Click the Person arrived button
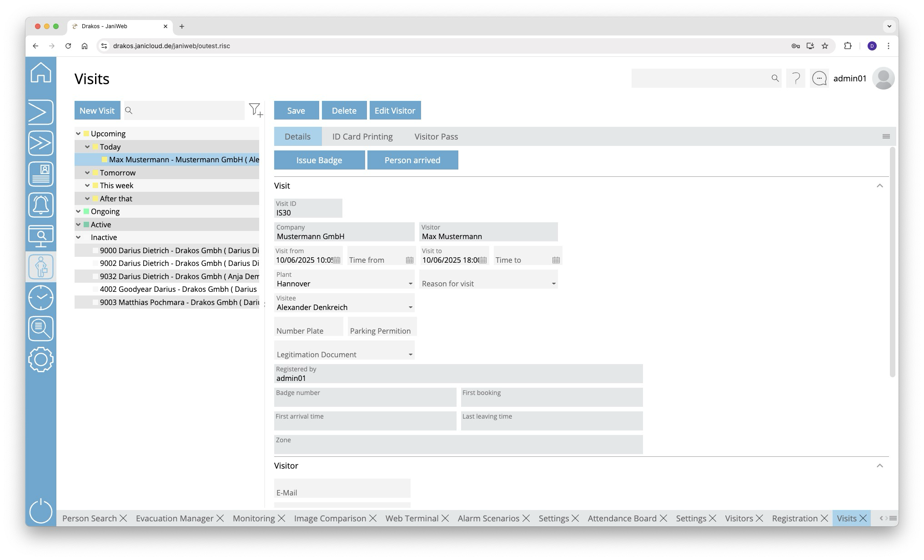924x560 pixels. click(412, 160)
